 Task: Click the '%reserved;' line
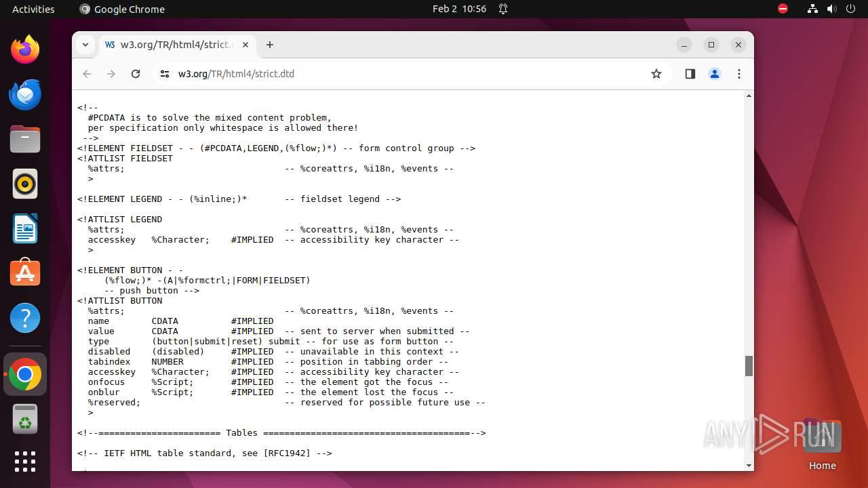pyautogui.click(x=287, y=403)
